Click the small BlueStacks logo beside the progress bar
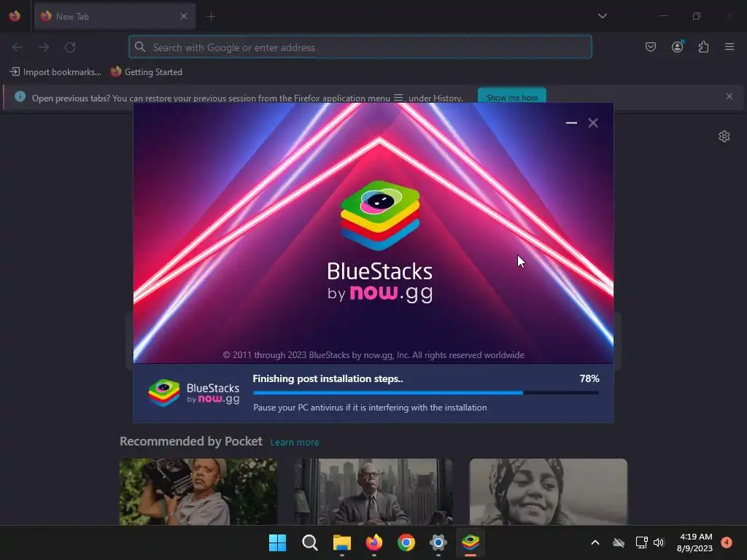The height and width of the screenshot is (560, 747). 193,393
